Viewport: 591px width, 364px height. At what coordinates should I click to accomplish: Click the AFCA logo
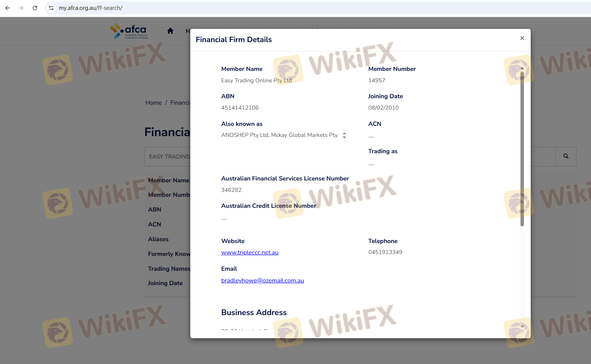click(x=129, y=31)
